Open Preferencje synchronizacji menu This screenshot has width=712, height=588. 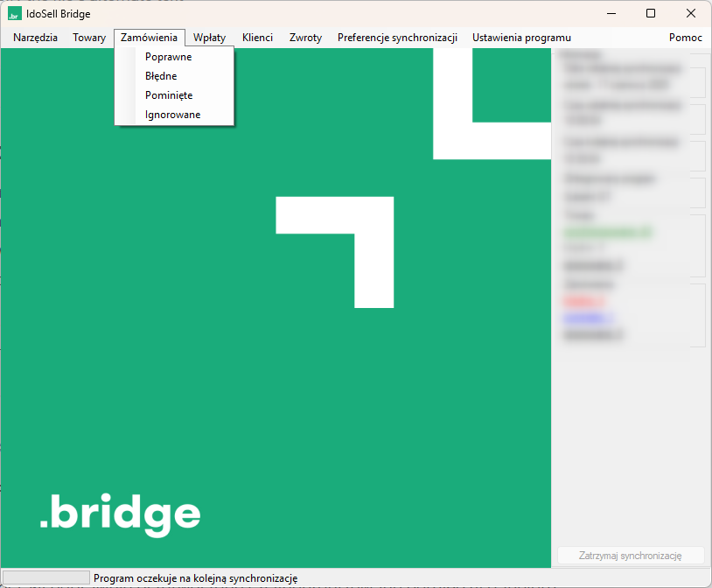397,38
